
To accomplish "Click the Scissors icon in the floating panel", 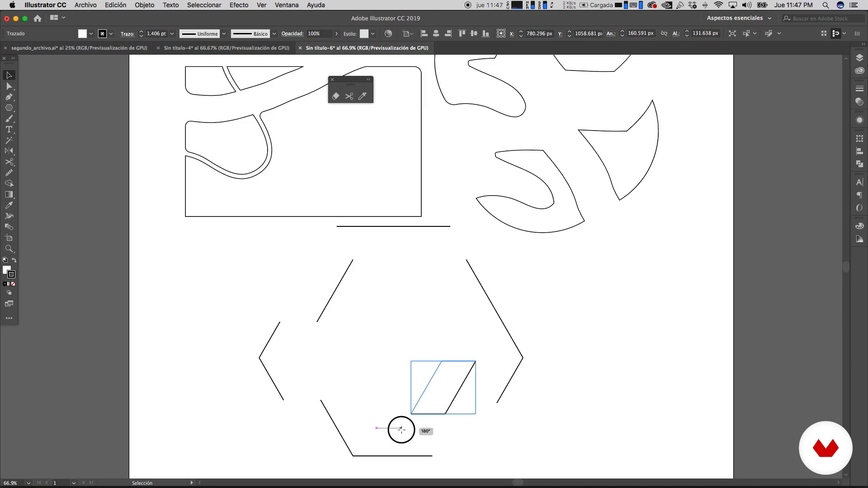I will (x=349, y=96).
